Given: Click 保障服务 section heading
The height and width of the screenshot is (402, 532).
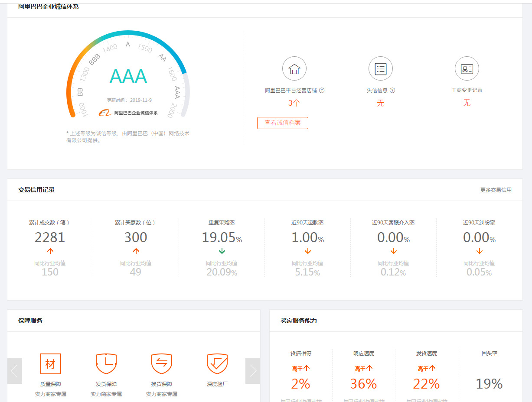Looking at the screenshot, I should [x=30, y=321].
